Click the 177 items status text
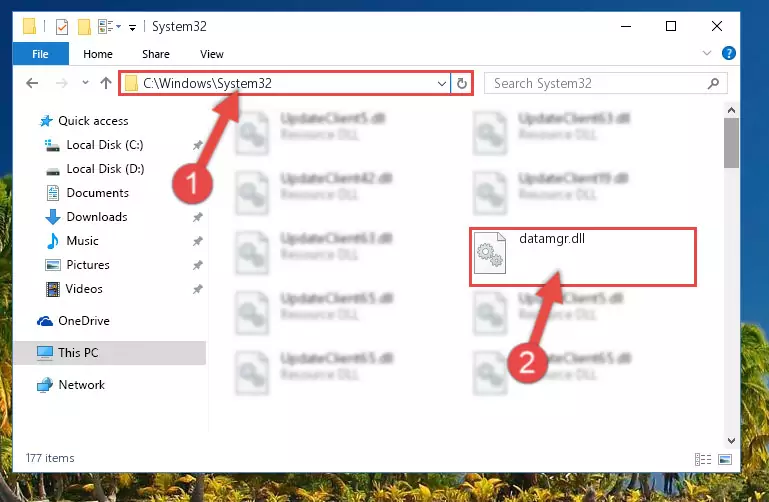The image size is (769, 502). tap(50, 458)
